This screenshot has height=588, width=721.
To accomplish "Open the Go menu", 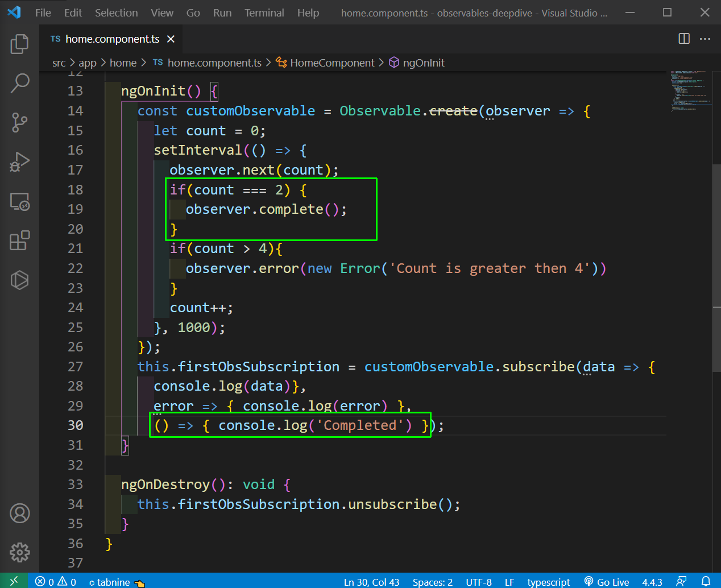I will click(x=193, y=13).
